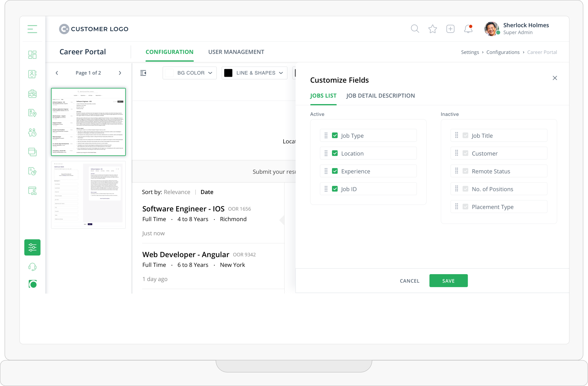Uncheck the Experience field checkbox
This screenshot has height=386, width=588.
click(x=335, y=171)
